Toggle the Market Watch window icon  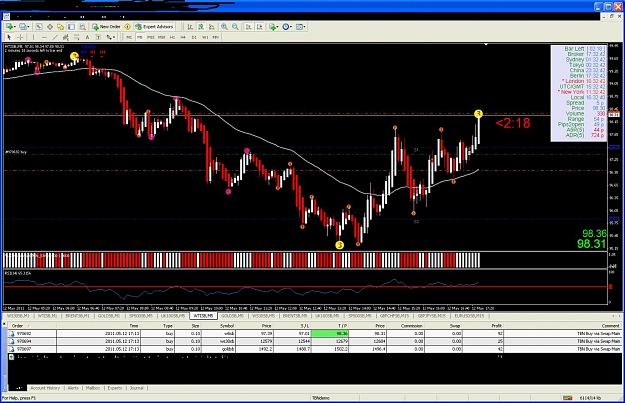(39, 27)
